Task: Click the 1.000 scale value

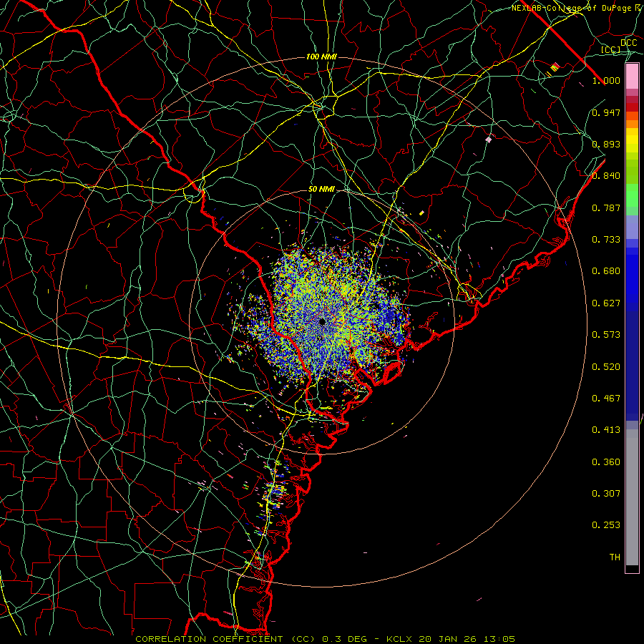Action: pos(606,80)
